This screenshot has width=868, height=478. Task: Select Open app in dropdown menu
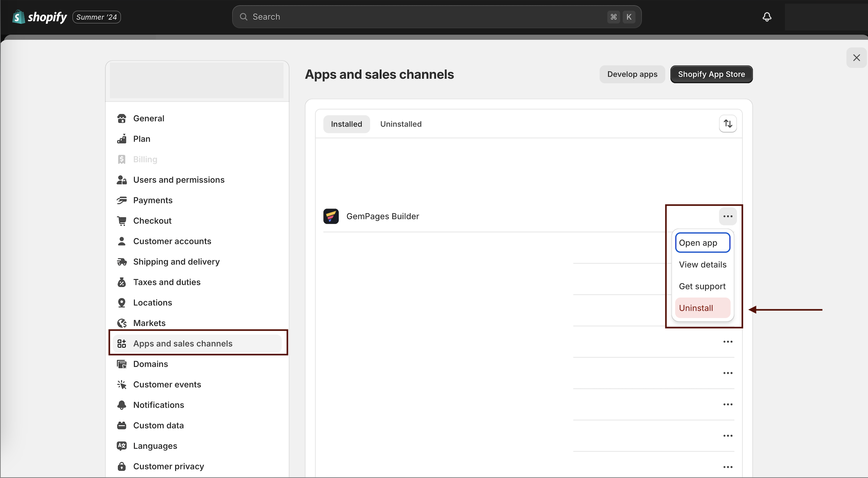702,243
